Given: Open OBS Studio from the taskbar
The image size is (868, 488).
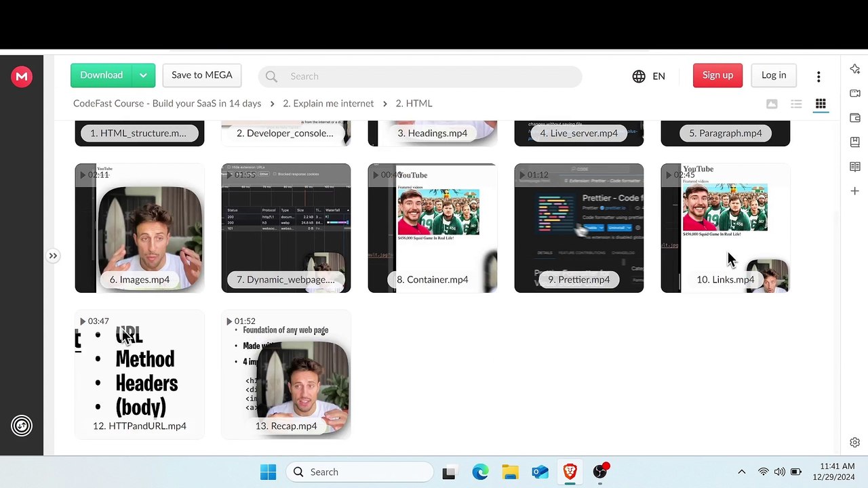Looking at the screenshot, I should pyautogui.click(x=600, y=472).
